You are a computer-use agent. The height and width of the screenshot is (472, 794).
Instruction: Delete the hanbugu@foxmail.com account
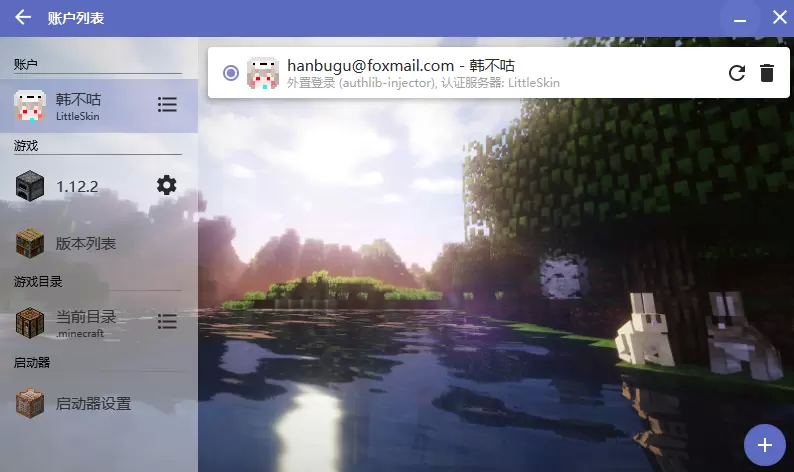(767, 73)
